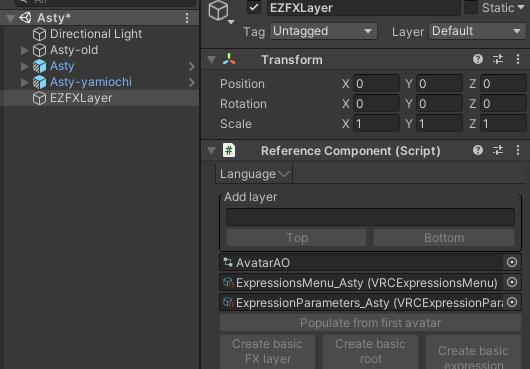Click the Position Z field
530x369 pixels.
pos(503,83)
